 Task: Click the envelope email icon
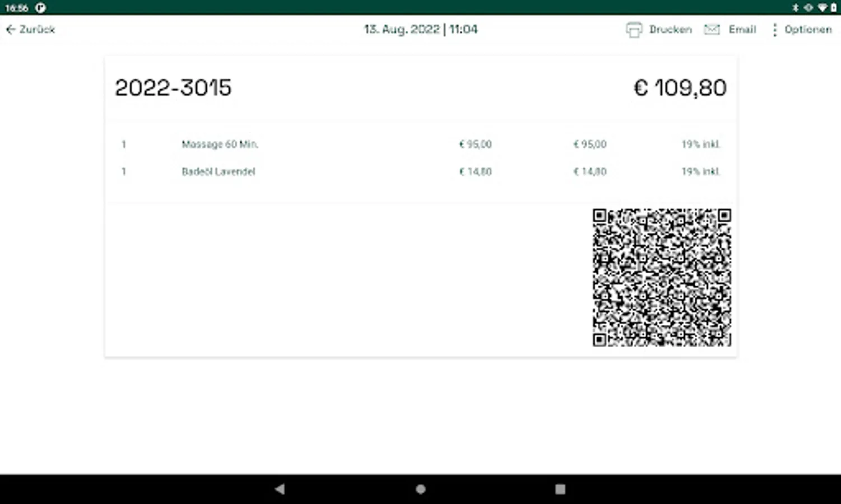pos(712,29)
